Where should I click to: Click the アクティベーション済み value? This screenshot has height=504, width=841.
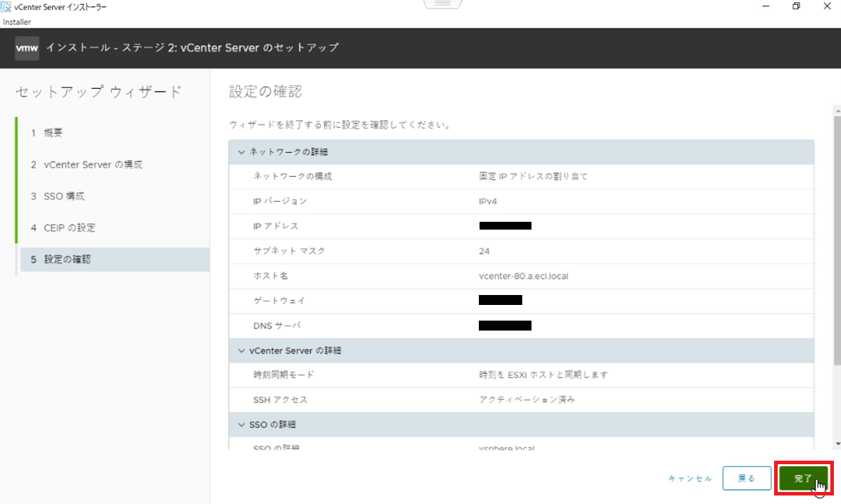point(527,400)
